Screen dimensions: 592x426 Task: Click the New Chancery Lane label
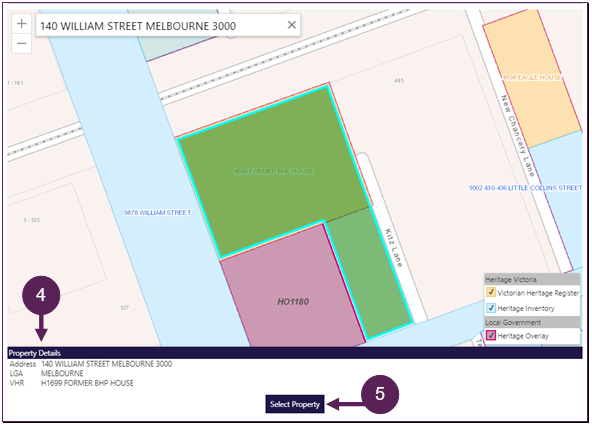pos(518,136)
